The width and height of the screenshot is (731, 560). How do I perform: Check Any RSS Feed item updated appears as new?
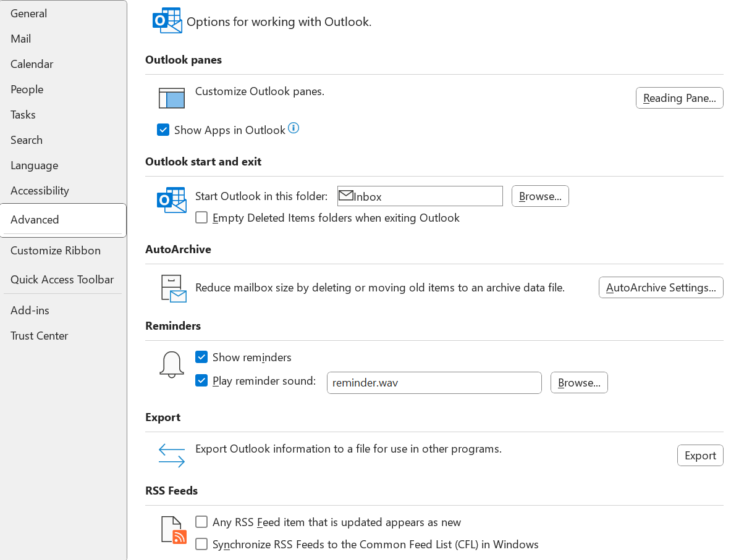click(201, 522)
